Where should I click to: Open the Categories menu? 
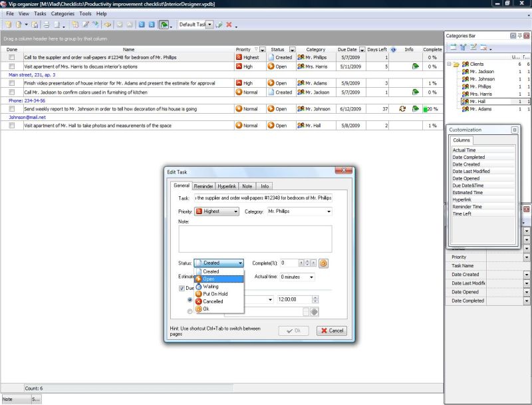click(63, 13)
